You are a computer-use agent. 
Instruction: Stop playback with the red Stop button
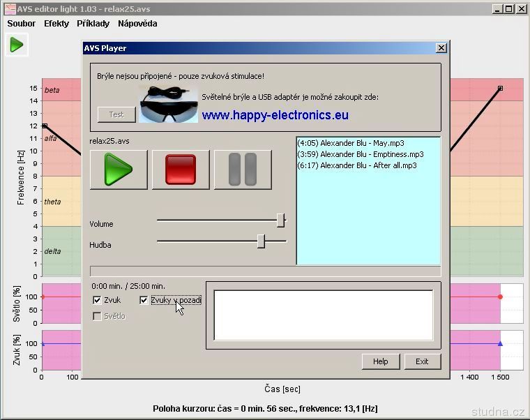tap(181, 170)
